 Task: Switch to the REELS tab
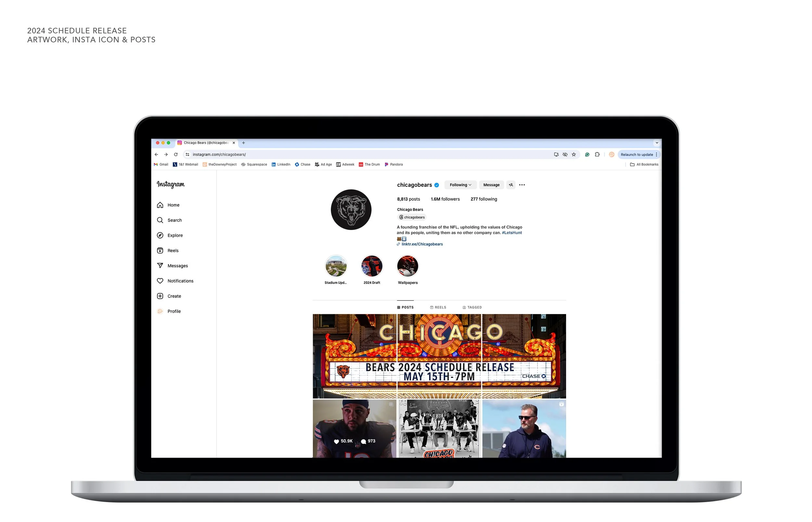[438, 307]
